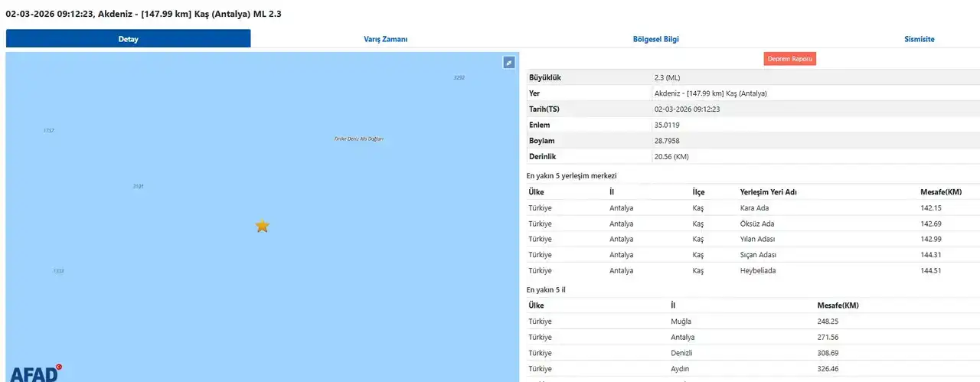Click the yellow star epicenter marker
Screen dimensions: 980x382
coord(262,226)
